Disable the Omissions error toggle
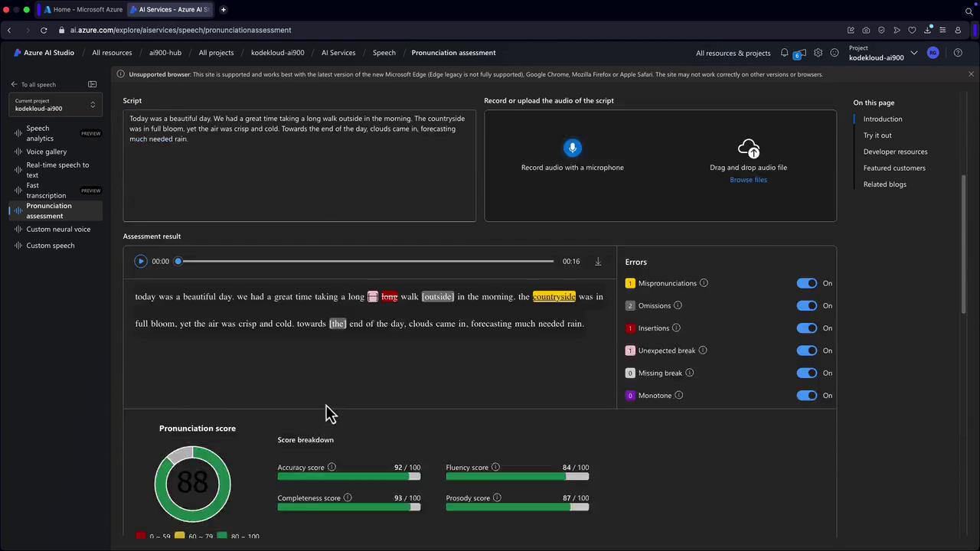The image size is (980, 551). 807,305
